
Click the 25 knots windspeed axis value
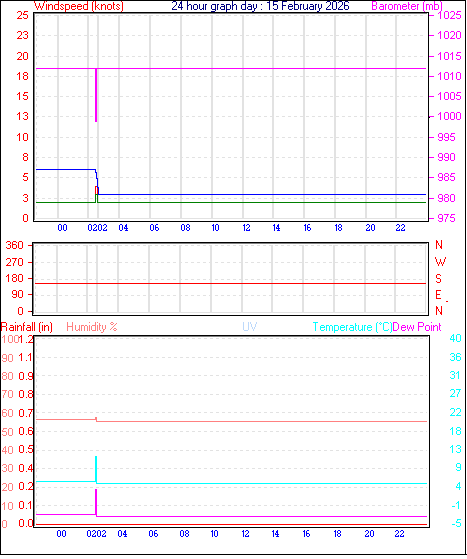pyautogui.click(x=22, y=15)
